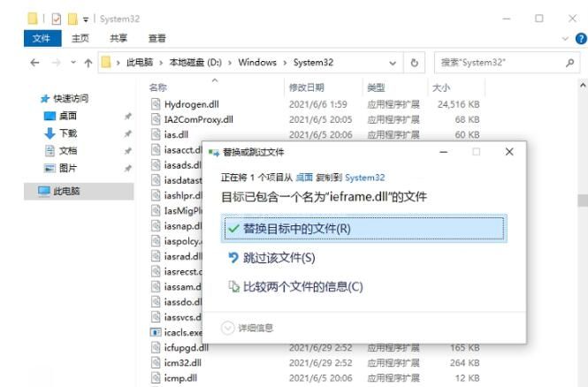Go up one folder level
Viewport: 588px width, 387px height.
point(88,63)
